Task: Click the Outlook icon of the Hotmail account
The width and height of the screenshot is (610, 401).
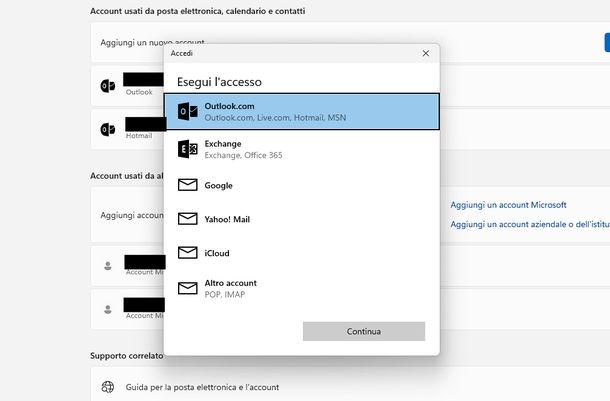Action: click(x=108, y=130)
